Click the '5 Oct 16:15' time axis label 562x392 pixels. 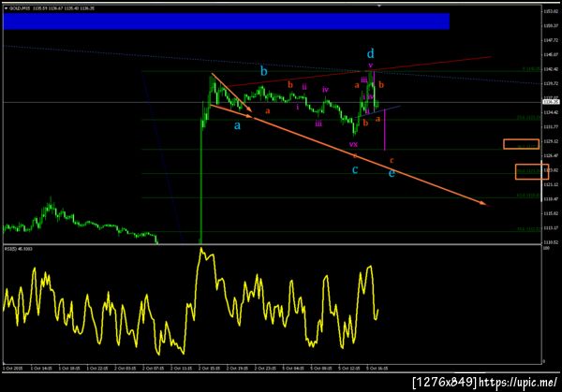tap(377, 368)
